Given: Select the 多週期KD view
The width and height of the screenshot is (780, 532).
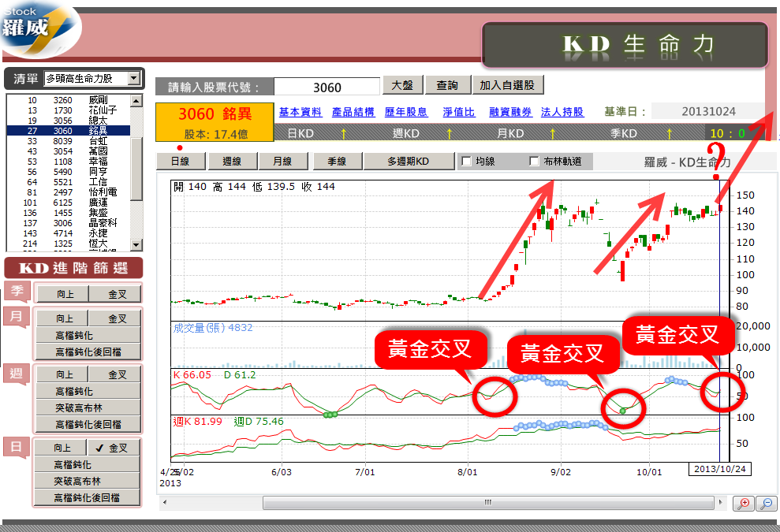Looking at the screenshot, I should (408, 162).
